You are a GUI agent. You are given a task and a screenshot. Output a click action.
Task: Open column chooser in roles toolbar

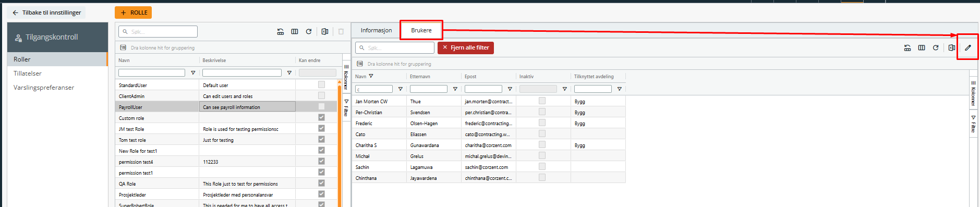coord(295,31)
